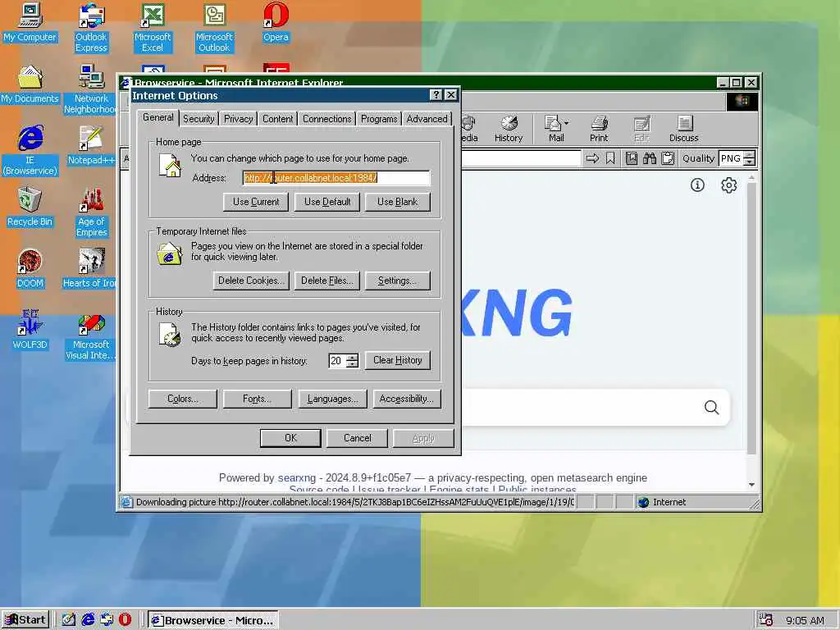840x630 pixels.
Task: Open Temporary Internet files Settings
Action: 397,281
